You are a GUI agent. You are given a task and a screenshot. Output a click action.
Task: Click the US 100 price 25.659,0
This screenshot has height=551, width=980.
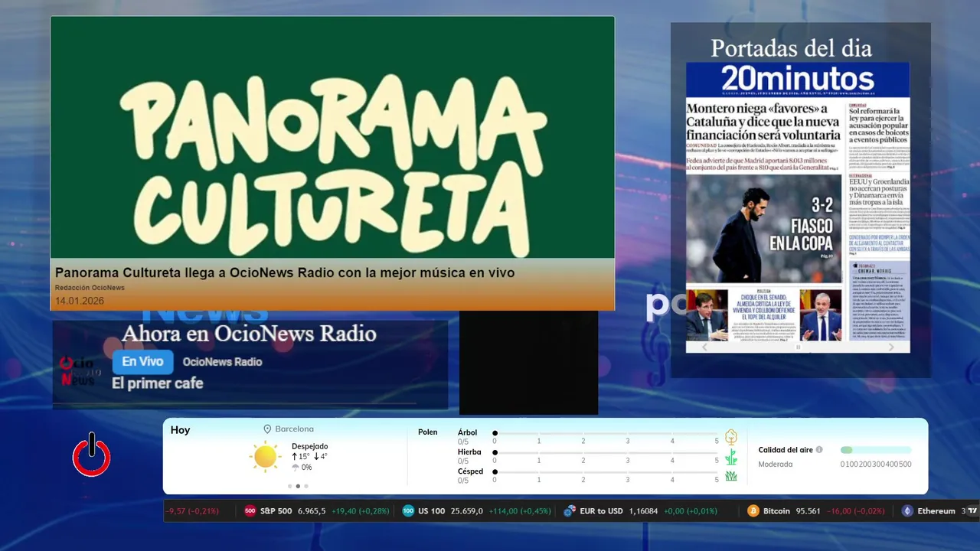click(x=467, y=511)
